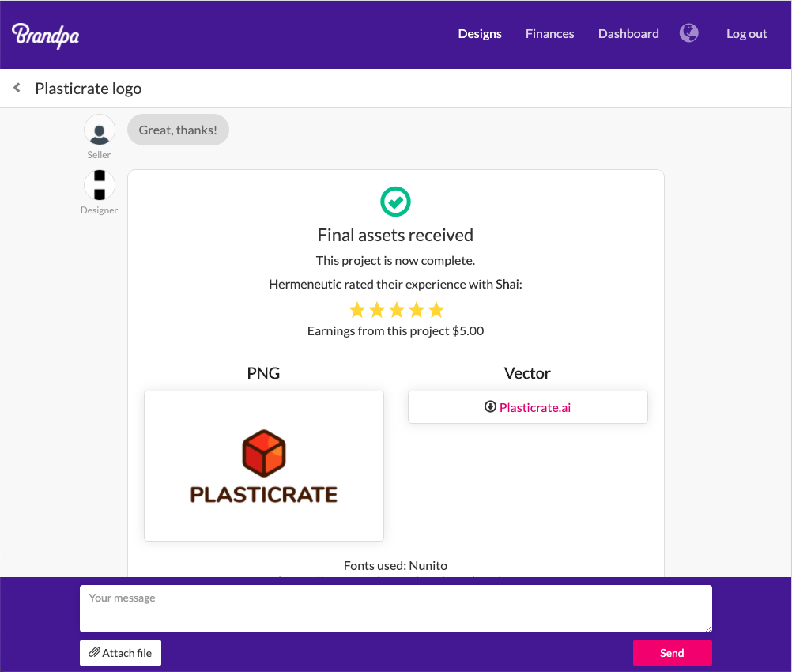Click the Brandpa logo
792x672 pixels.
click(46, 35)
